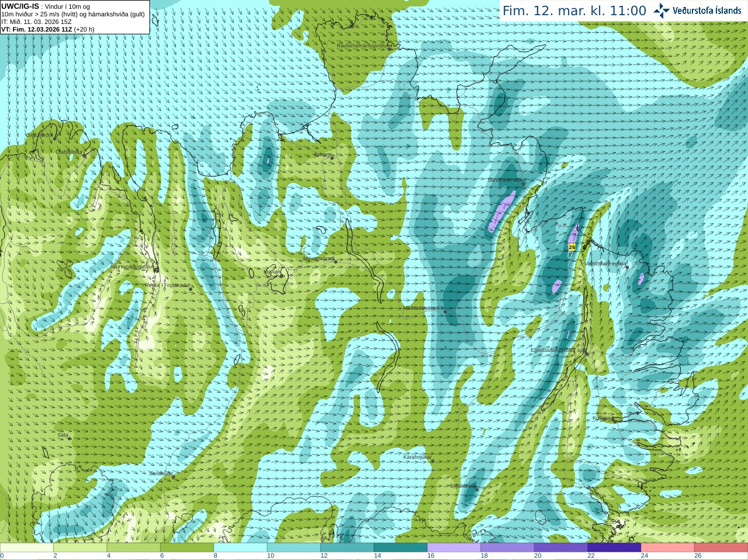This screenshot has height=560, width=748.
Task: Click the 20–22 m/s violet legend swatch
Action: [561, 548]
